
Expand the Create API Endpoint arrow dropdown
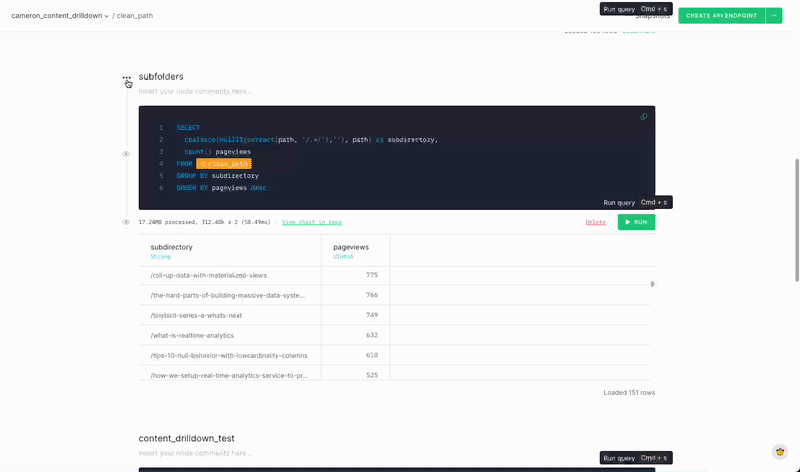(773, 15)
